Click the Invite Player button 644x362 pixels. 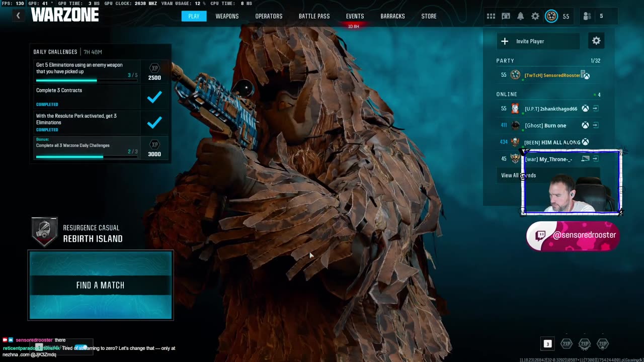(x=538, y=41)
